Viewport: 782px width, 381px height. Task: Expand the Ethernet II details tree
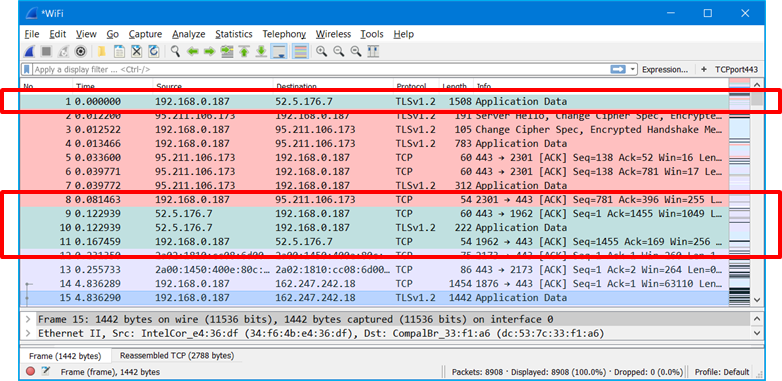pyautogui.click(x=28, y=333)
